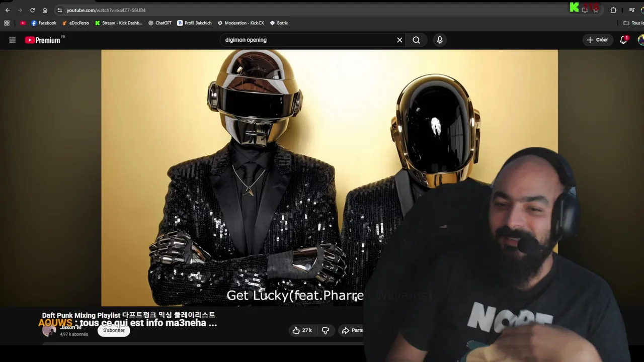Click the green Kick extension icon
The height and width of the screenshot is (362, 644).
click(574, 8)
